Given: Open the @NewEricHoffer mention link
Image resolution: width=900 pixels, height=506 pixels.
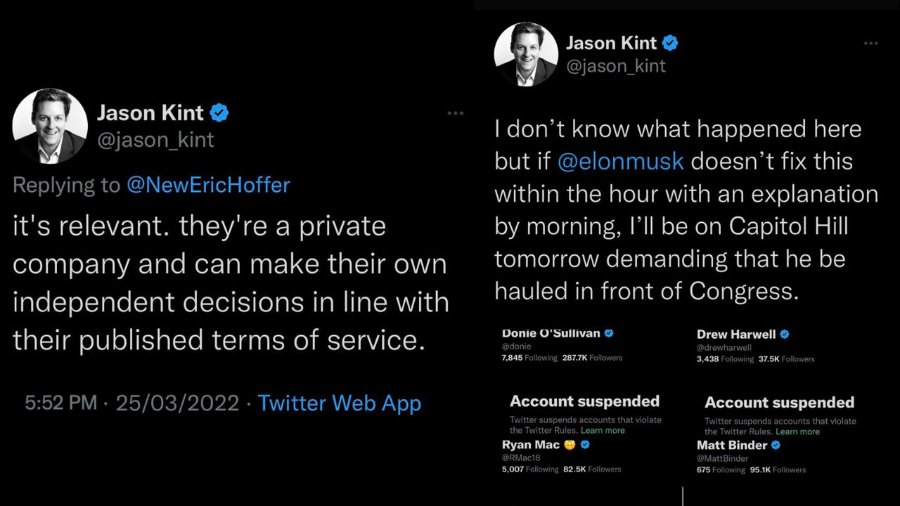Looking at the screenshot, I should click(208, 185).
